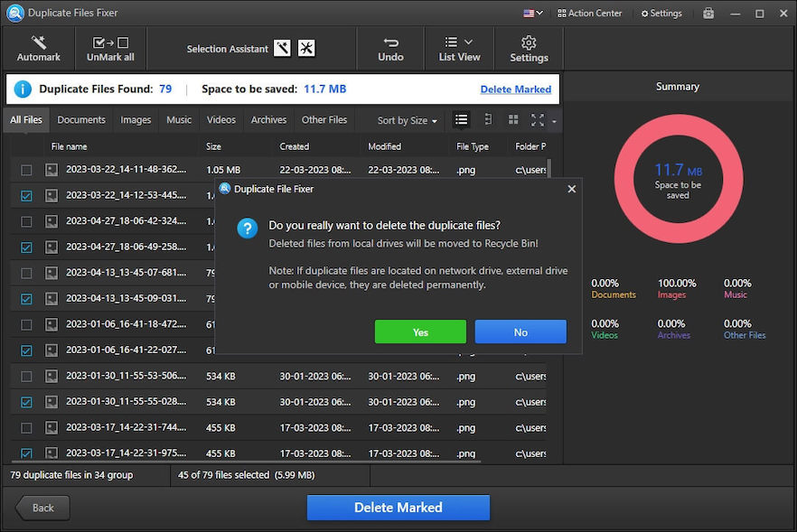This screenshot has height=532, width=797.
Task: Sort by the File Type column header
Action: pos(473,146)
